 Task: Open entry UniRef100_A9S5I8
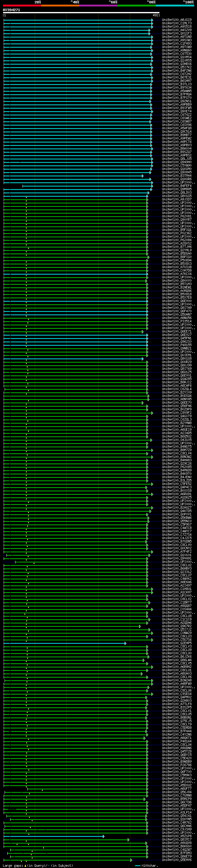177,26
